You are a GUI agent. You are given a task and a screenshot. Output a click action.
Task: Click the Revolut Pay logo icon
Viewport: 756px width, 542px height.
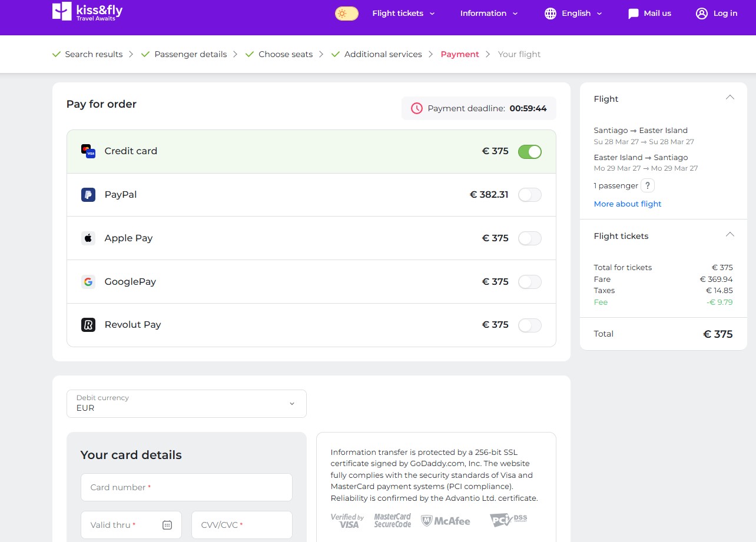click(x=88, y=325)
